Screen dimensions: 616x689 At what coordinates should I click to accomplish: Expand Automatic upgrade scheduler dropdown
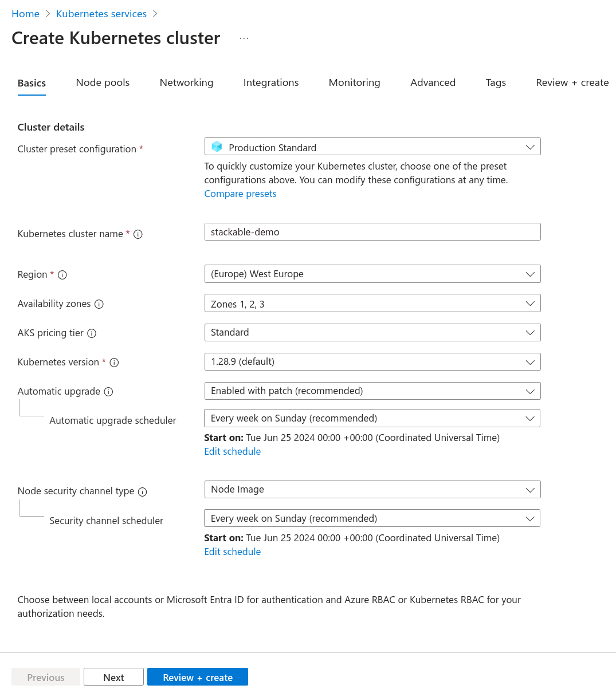372,418
